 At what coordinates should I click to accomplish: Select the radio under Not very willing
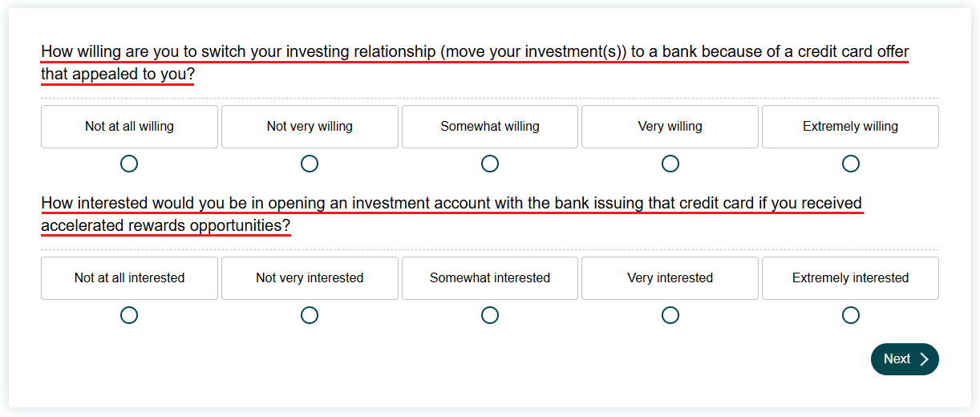(310, 164)
